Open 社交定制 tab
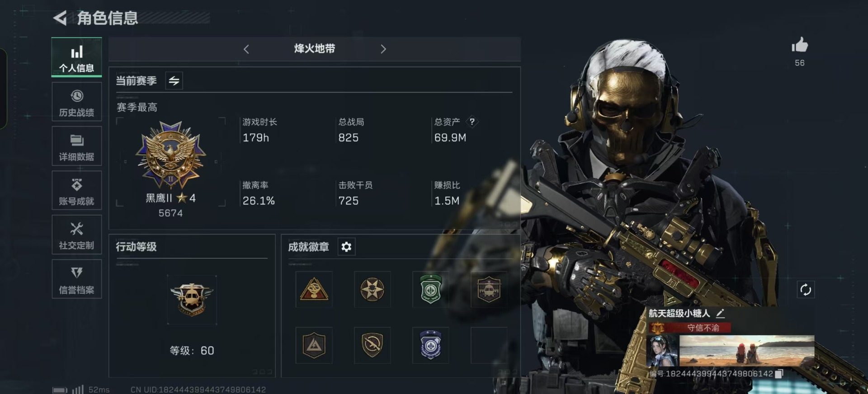 77,235
